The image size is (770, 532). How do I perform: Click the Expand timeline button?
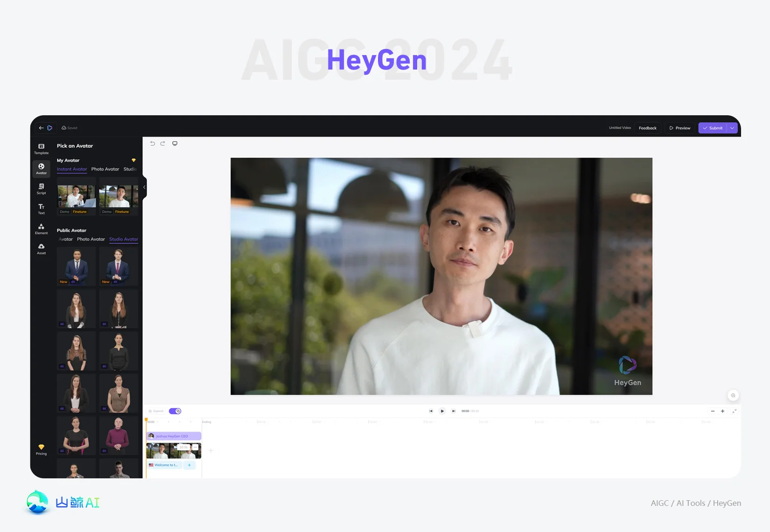(156, 411)
